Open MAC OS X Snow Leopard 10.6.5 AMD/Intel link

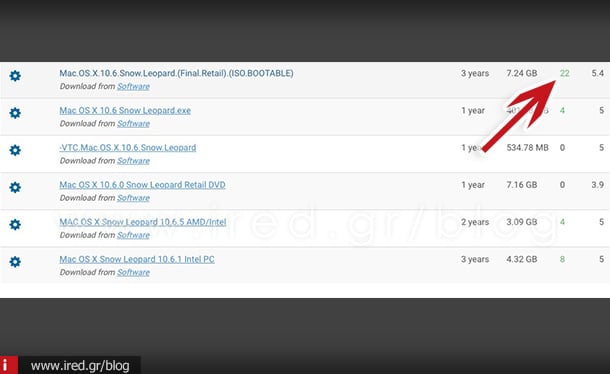click(x=143, y=222)
